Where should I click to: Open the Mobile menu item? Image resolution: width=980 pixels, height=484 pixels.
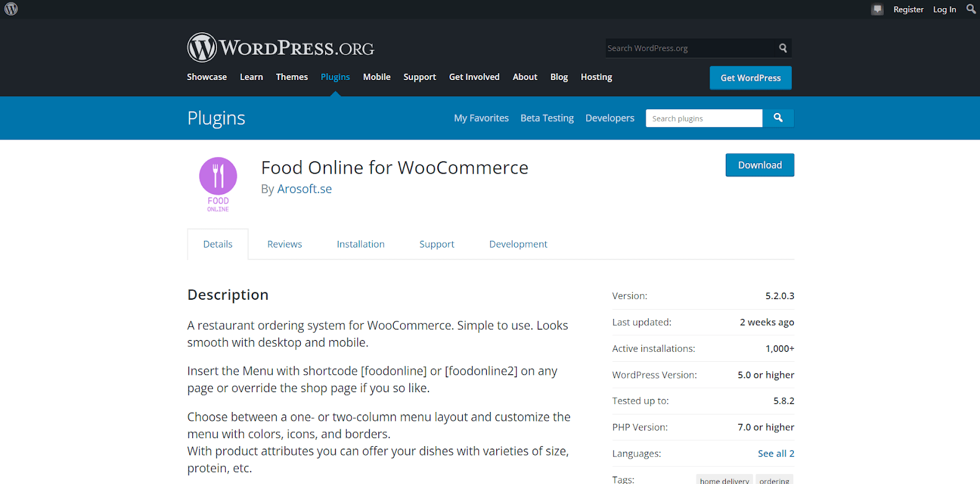pyautogui.click(x=376, y=77)
